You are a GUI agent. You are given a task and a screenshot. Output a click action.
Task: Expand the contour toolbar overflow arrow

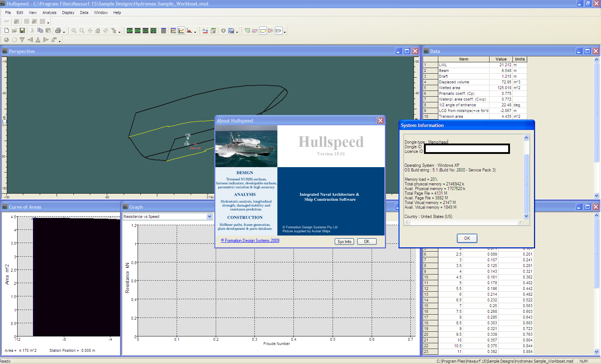click(285, 32)
